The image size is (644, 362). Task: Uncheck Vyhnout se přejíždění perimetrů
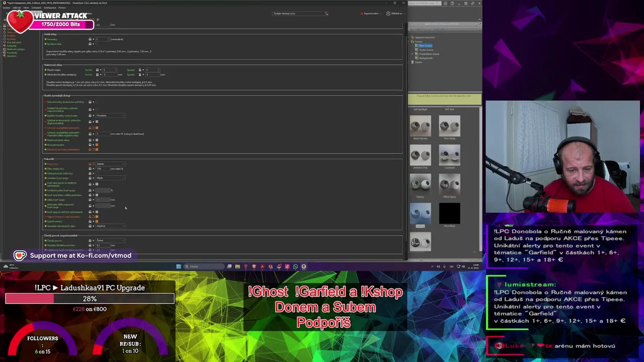coord(97,128)
